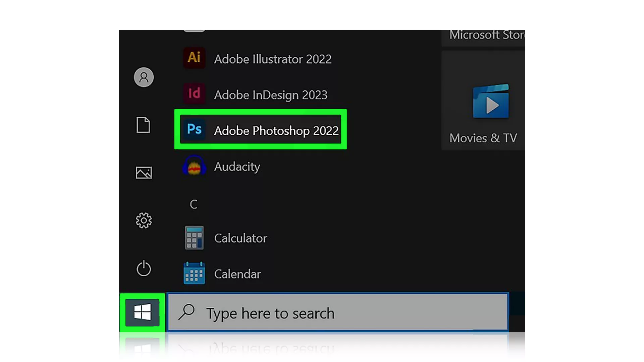Open the user account menu
The height and width of the screenshot is (362, 644).
point(144,77)
